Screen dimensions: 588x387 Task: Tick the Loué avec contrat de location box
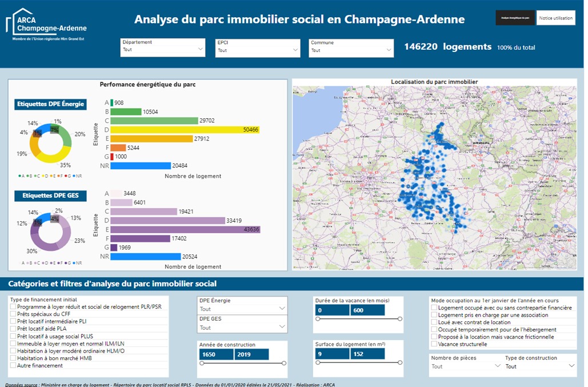tap(434, 322)
